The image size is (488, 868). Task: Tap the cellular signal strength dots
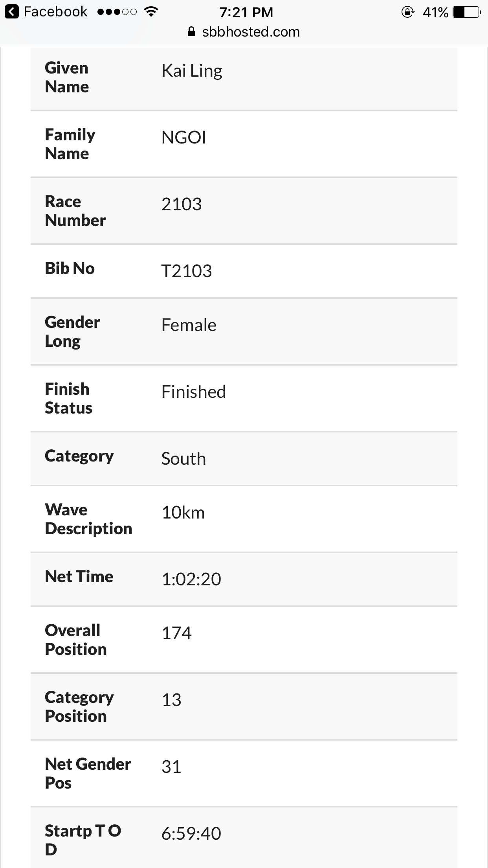(117, 12)
